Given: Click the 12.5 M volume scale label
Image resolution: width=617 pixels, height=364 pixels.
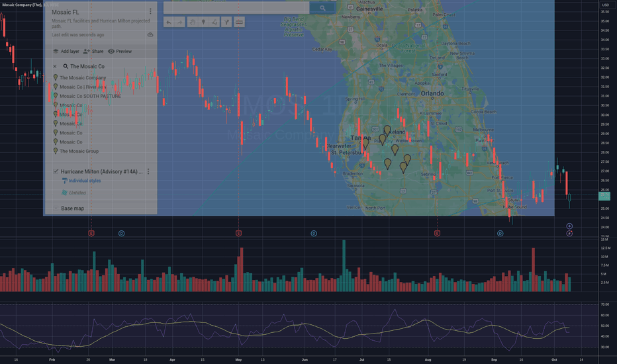Looking at the screenshot, I should 606,248.
